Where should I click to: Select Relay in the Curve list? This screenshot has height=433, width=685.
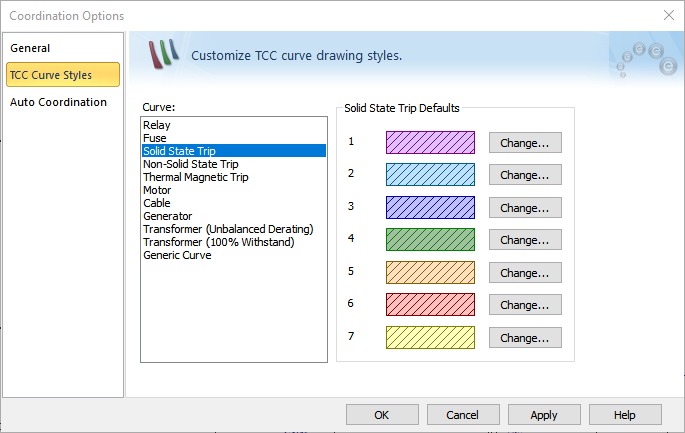coord(157,125)
